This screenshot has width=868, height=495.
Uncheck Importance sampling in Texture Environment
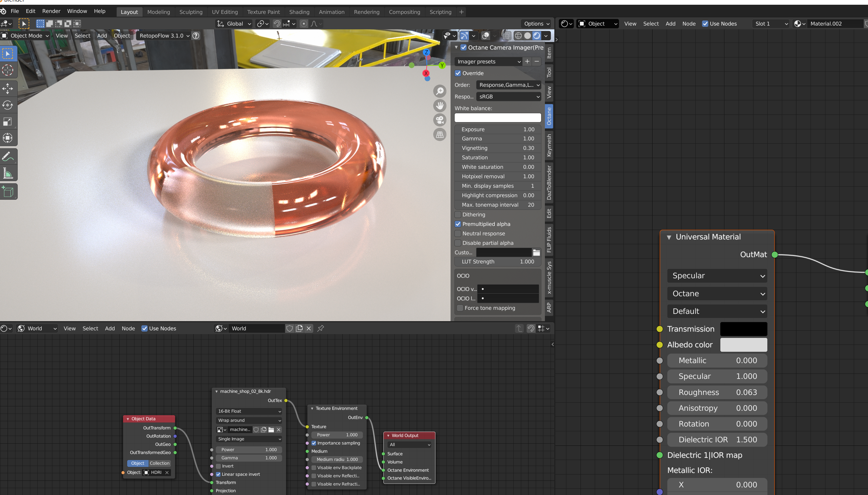click(314, 443)
